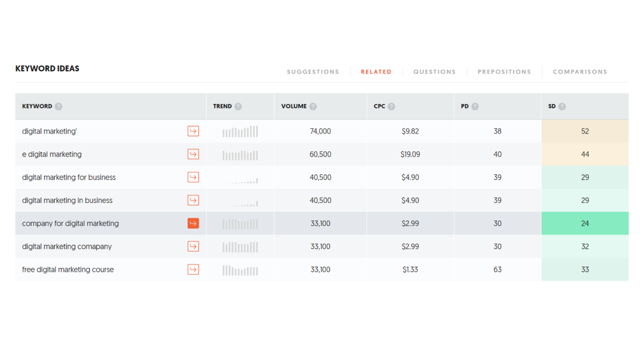Open the Comparisons tab
The width and height of the screenshot is (644, 338).
(580, 72)
